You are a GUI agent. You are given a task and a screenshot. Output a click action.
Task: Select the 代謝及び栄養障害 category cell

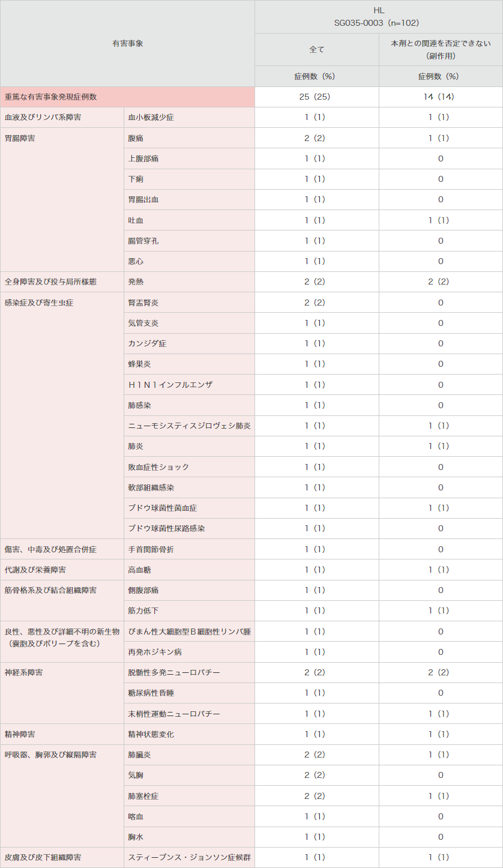tap(62, 570)
